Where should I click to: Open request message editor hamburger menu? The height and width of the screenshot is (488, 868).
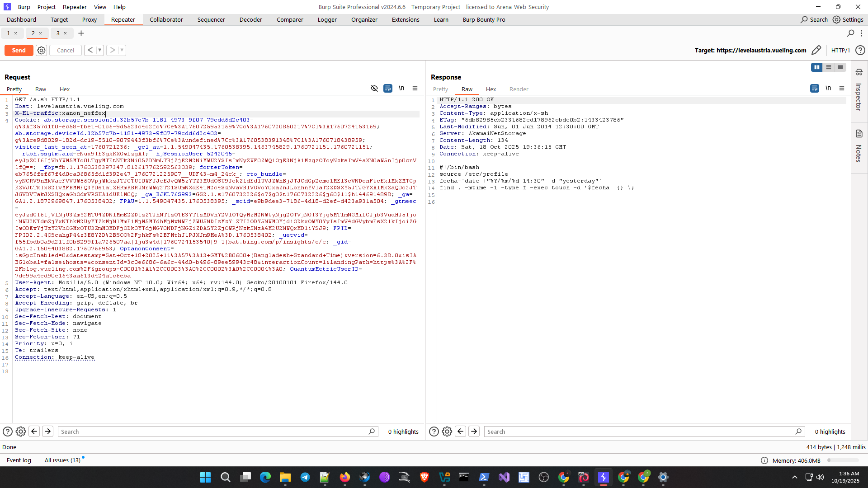pyautogui.click(x=415, y=89)
